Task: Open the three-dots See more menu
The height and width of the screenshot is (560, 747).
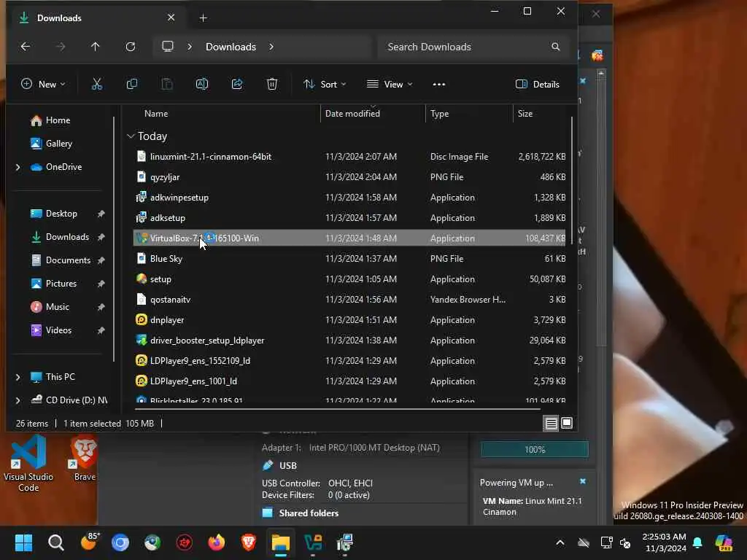Action: [438, 85]
